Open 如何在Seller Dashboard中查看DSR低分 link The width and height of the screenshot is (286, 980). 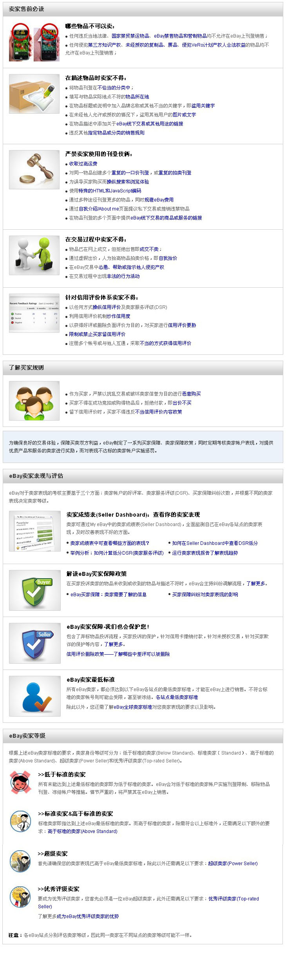pyautogui.click(x=215, y=543)
